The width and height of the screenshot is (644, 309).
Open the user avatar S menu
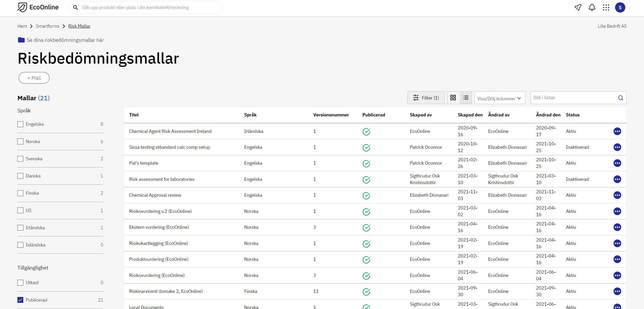pos(620,7)
